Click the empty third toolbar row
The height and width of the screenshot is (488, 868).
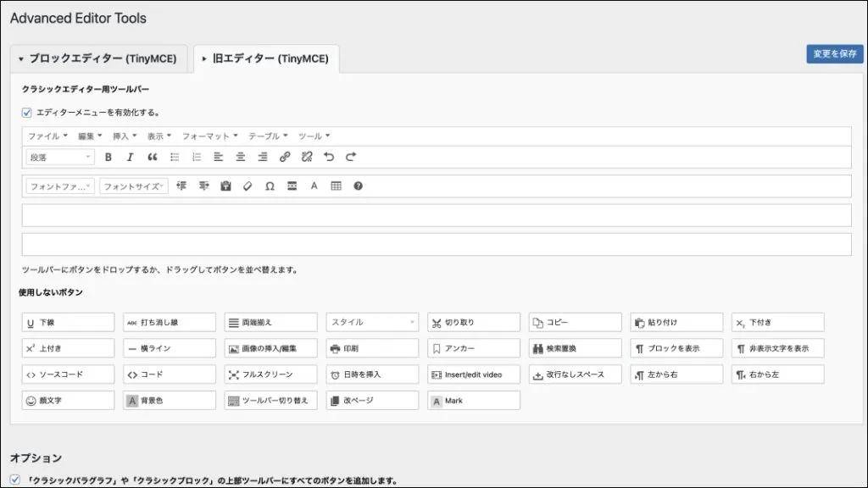click(x=437, y=215)
